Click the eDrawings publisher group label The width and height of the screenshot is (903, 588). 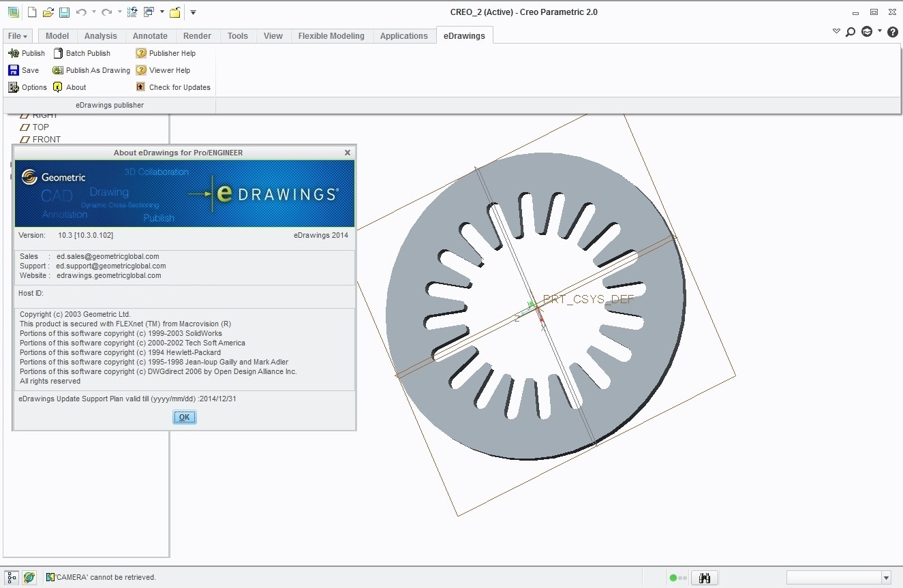pyautogui.click(x=110, y=105)
